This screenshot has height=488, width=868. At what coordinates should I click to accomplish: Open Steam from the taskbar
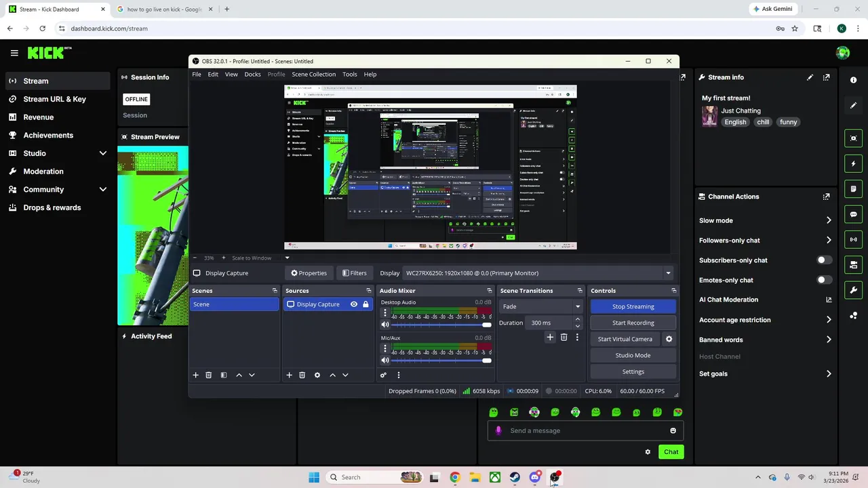pos(515,477)
